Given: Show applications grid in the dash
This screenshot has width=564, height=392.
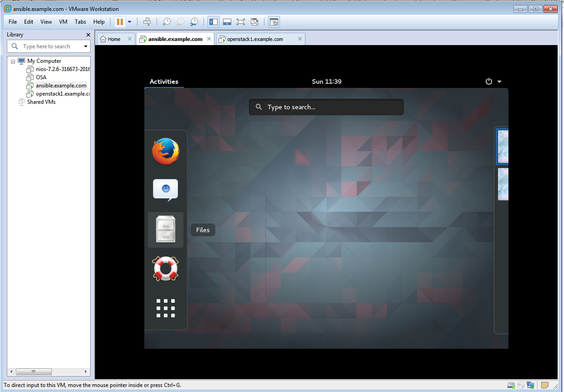Looking at the screenshot, I should (166, 308).
